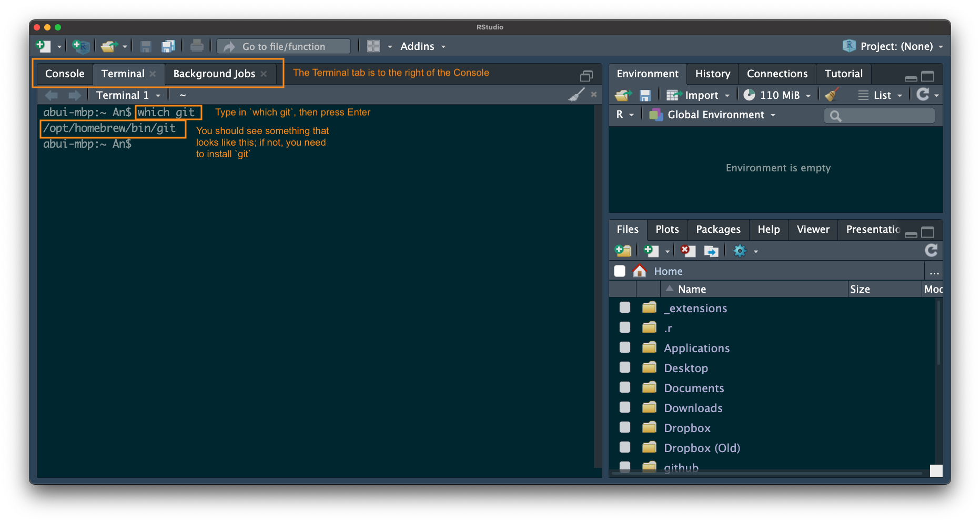Clear terminal using the broom icon

tap(577, 95)
